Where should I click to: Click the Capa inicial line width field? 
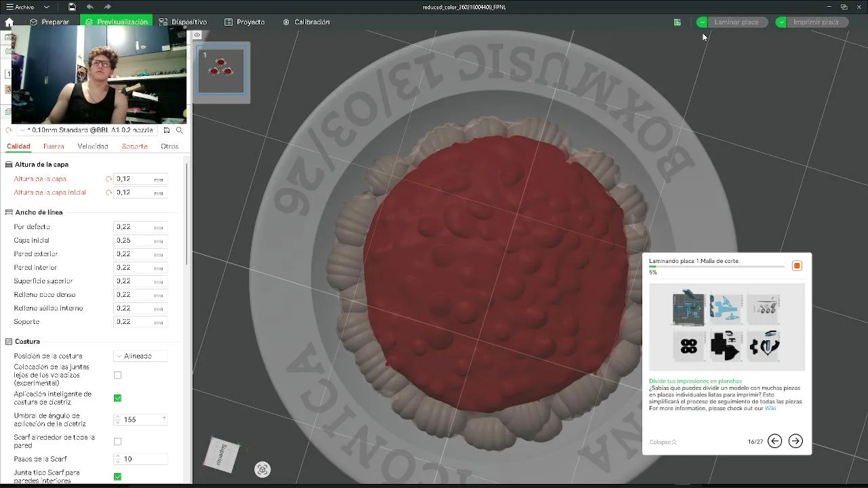tap(140, 240)
